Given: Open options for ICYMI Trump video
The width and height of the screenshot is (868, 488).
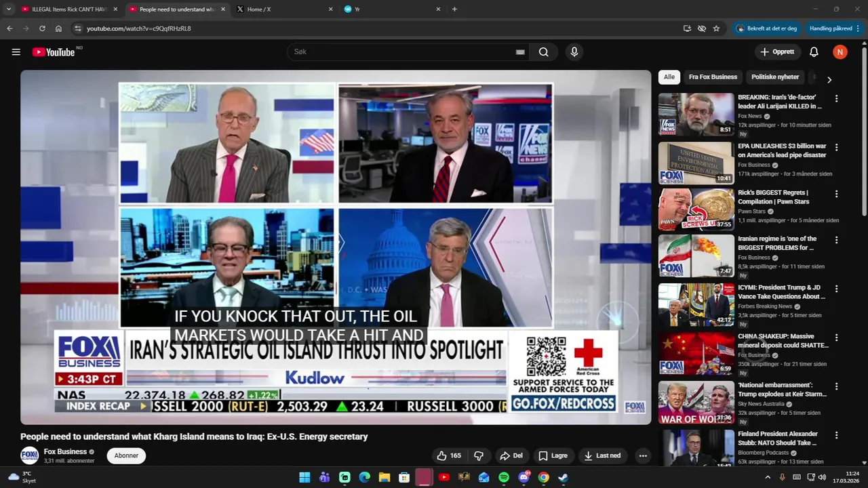Looking at the screenshot, I should click(836, 288).
